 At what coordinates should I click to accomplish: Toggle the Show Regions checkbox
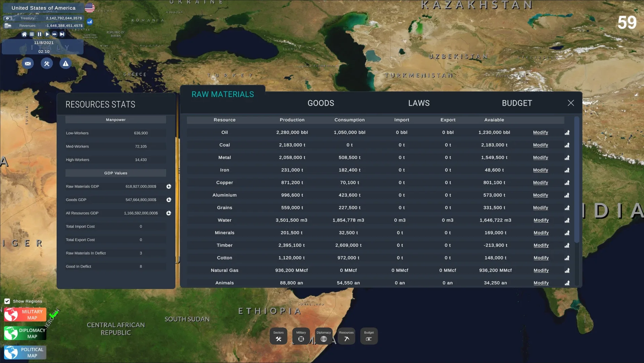click(x=7, y=301)
